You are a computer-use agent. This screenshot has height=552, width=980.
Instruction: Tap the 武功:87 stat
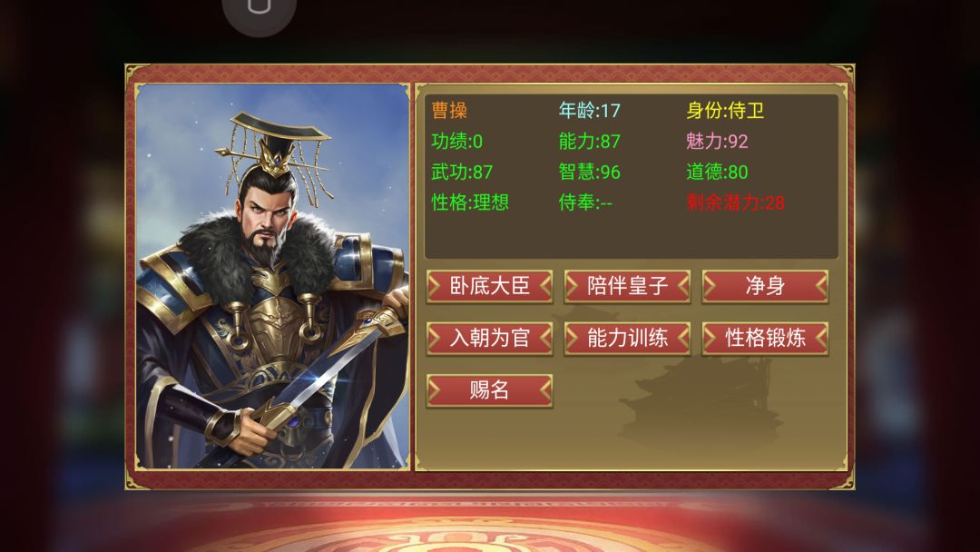point(462,172)
